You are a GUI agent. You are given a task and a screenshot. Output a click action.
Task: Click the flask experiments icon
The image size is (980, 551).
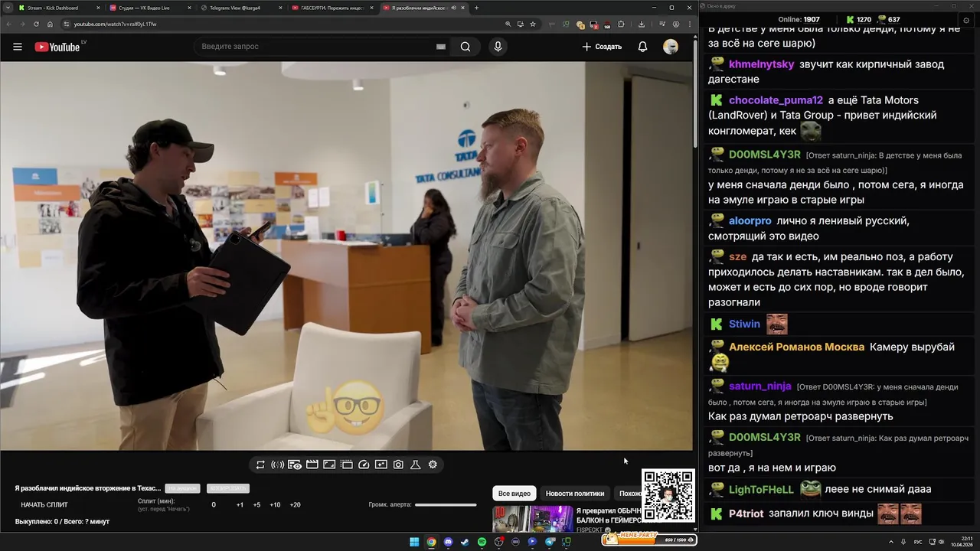tap(416, 465)
